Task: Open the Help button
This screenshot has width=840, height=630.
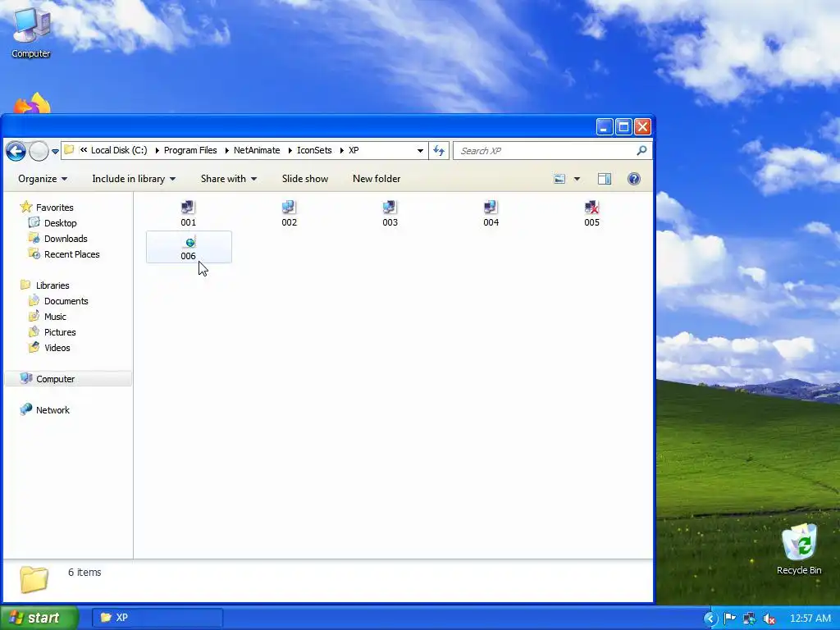Action: (634, 179)
